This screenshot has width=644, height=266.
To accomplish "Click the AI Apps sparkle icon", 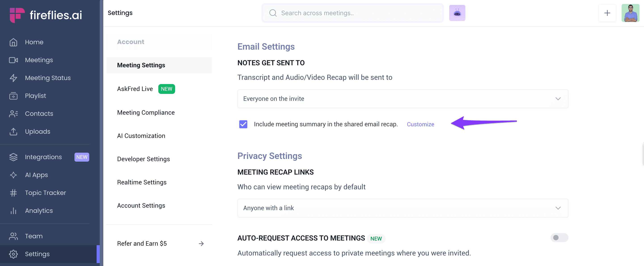I will 13,175.
